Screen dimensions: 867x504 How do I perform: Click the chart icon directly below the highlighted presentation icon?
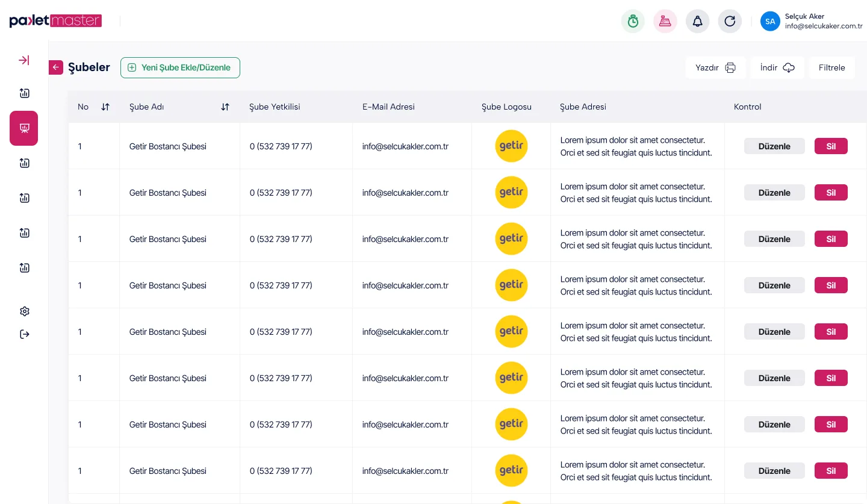25,163
